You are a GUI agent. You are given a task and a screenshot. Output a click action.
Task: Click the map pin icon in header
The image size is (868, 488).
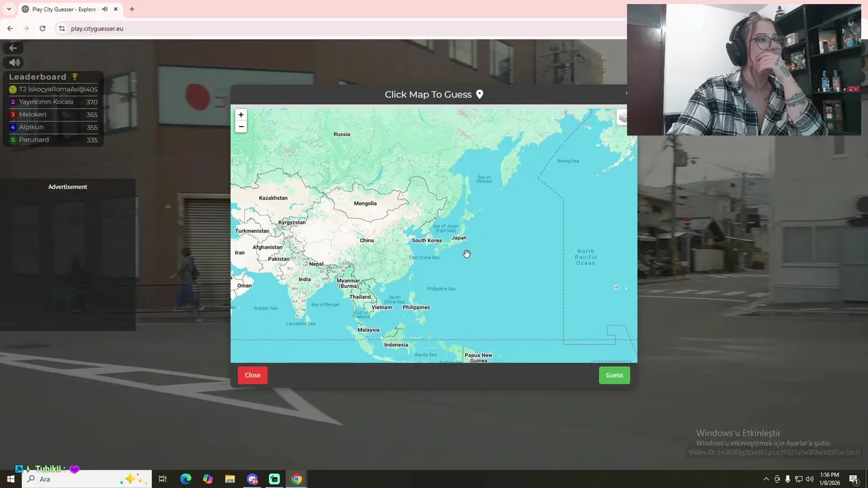(479, 94)
